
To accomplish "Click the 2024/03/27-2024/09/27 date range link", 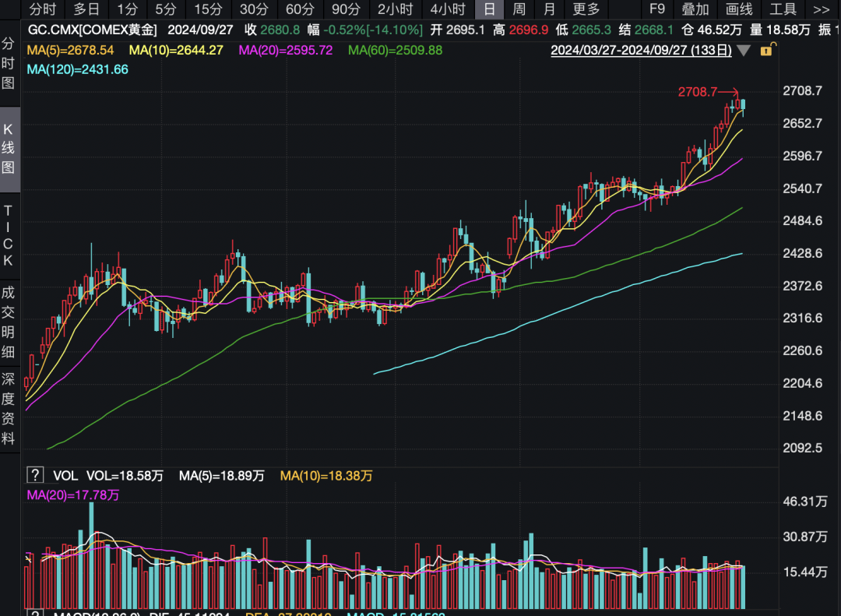I will (x=640, y=51).
